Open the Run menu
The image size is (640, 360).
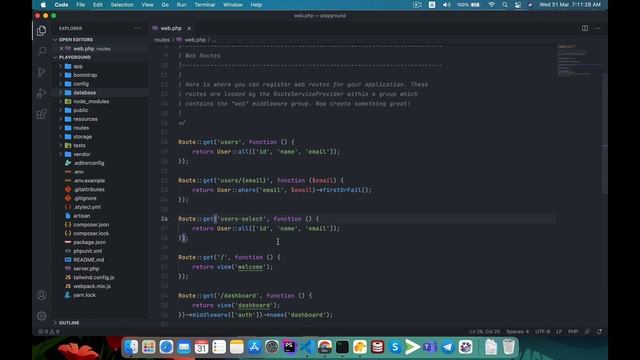pyautogui.click(x=181, y=5)
